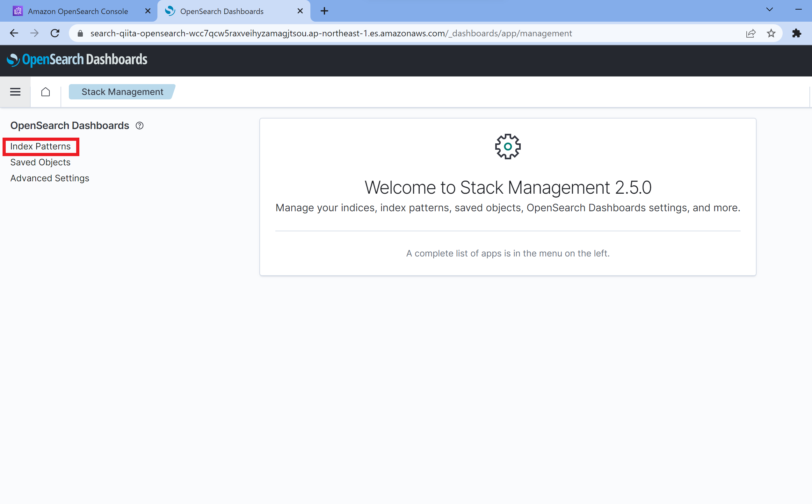This screenshot has width=812, height=504.
Task: Reload the current browser page
Action: (x=55, y=33)
